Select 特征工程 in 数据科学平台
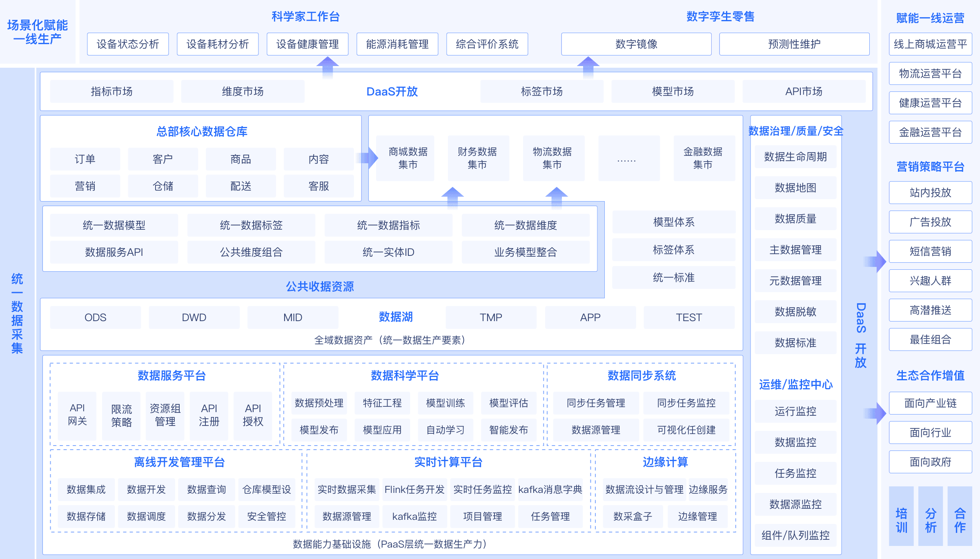Screen dimensions: 980x559 point(382,403)
